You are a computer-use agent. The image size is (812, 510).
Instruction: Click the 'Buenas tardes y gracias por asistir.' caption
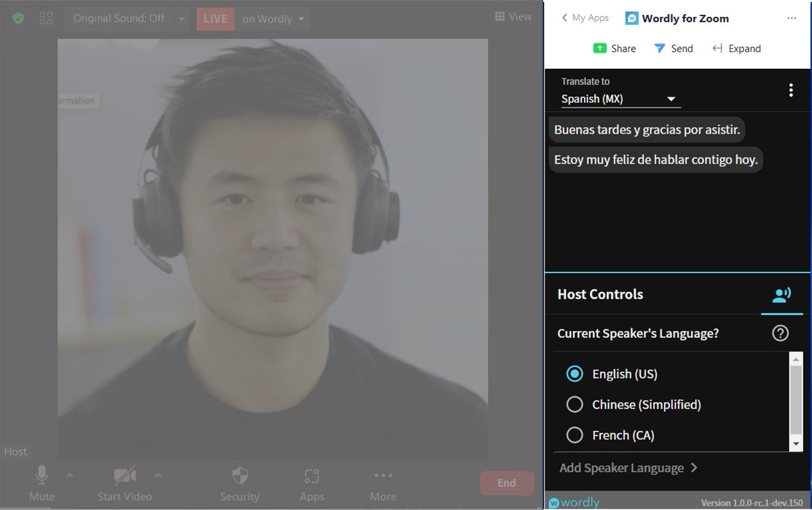(x=647, y=129)
